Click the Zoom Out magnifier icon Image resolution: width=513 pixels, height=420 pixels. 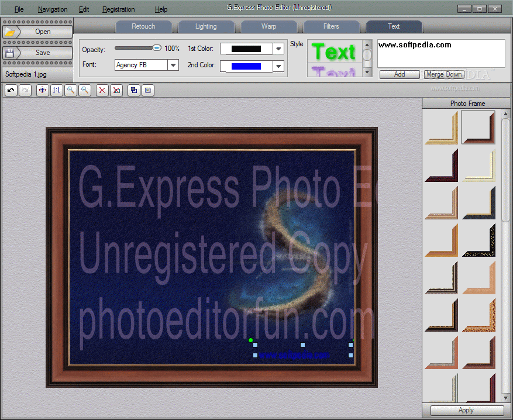point(85,90)
